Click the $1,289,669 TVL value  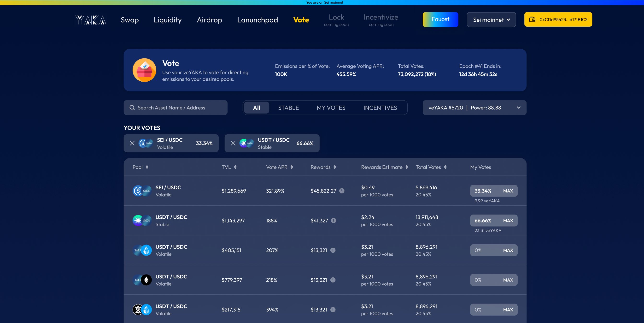pyautogui.click(x=234, y=191)
